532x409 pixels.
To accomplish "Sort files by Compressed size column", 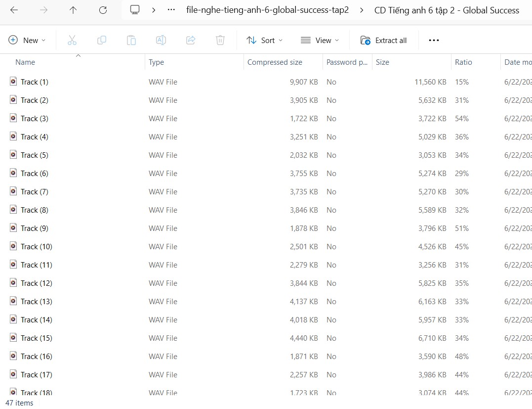I will pos(275,62).
